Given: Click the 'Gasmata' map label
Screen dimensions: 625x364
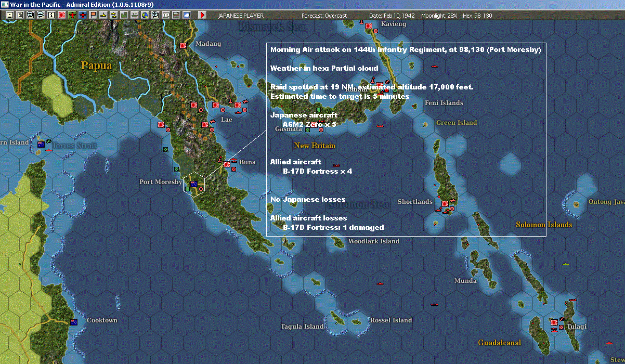Looking at the screenshot, I should click(x=289, y=129).
